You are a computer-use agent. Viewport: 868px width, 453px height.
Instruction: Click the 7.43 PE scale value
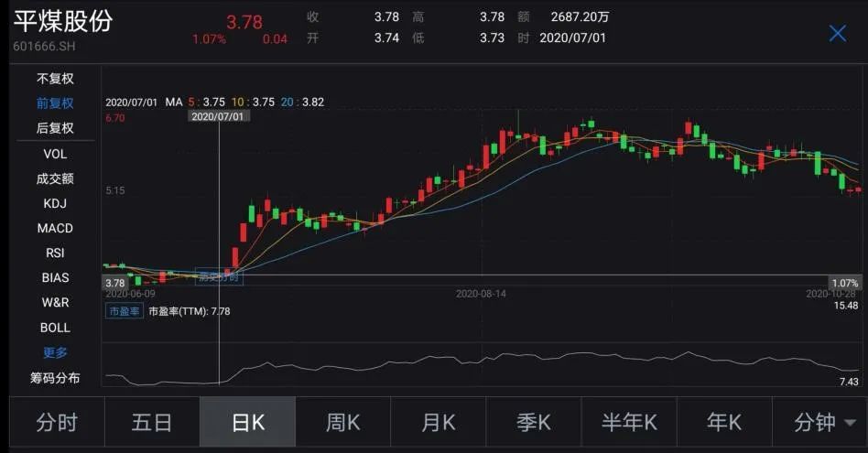tap(849, 382)
